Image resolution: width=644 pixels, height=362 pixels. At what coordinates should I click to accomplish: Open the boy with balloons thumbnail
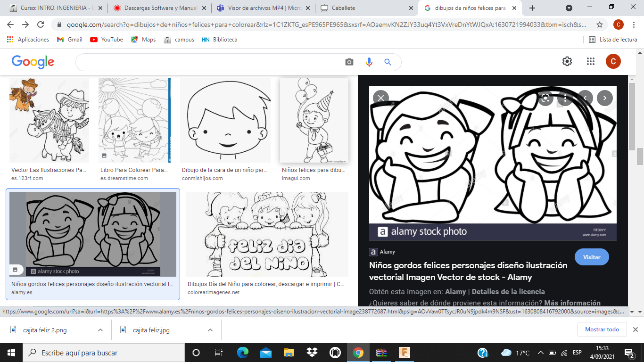[x=314, y=120]
